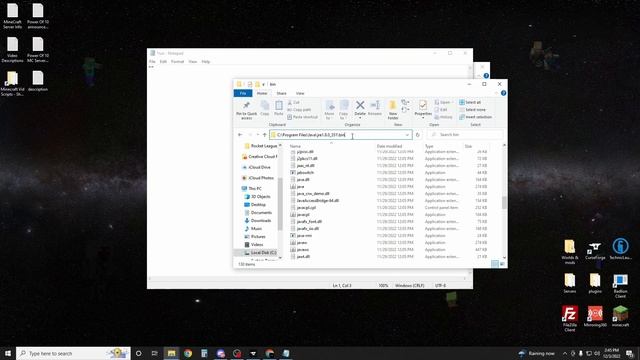640x360 pixels.
Task: Open the Properties icon in ribbon
Action: 423,105
